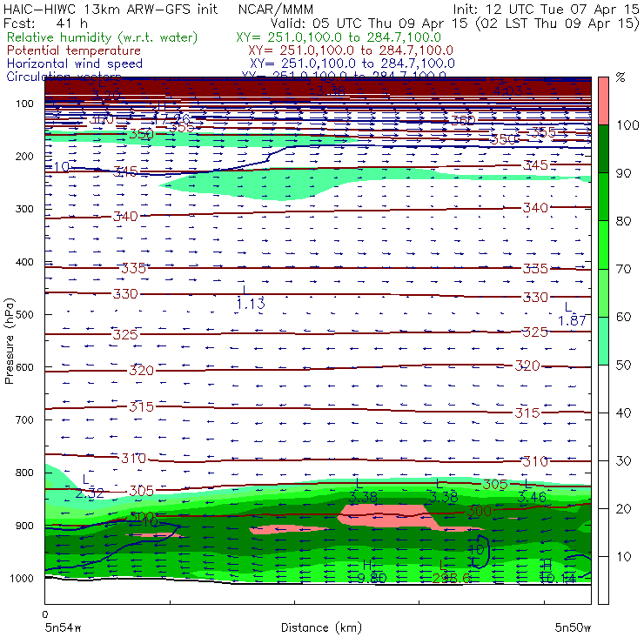The height and width of the screenshot is (644, 644).
Task: Click the wind minimum label "1.87"
Action: 572,320
